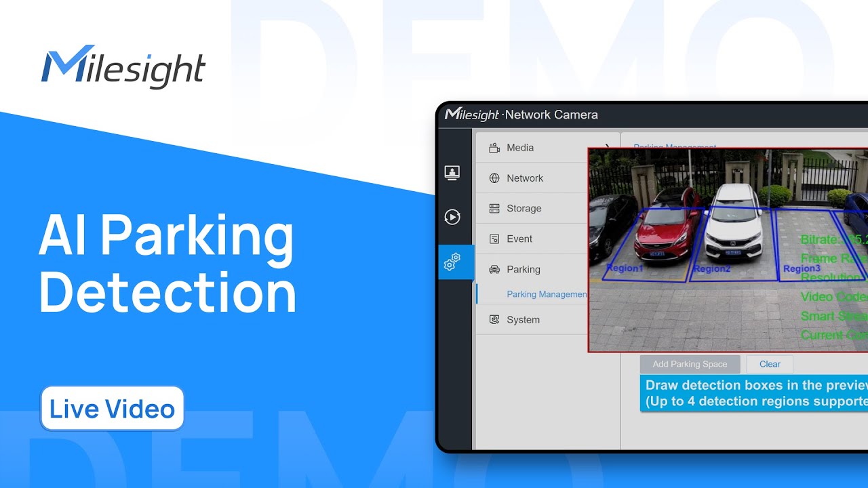This screenshot has height=488, width=868.
Task: Select the Settings gears icon
Action: (x=452, y=262)
